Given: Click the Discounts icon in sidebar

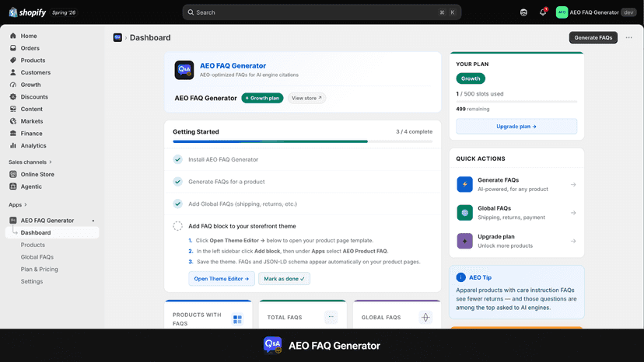Looking at the screenshot, I should tap(13, 97).
